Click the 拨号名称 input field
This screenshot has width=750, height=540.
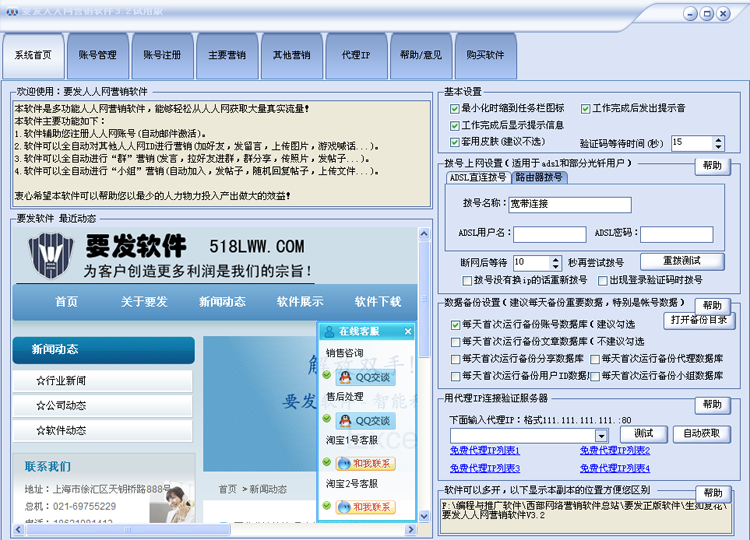click(x=570, y=205)
